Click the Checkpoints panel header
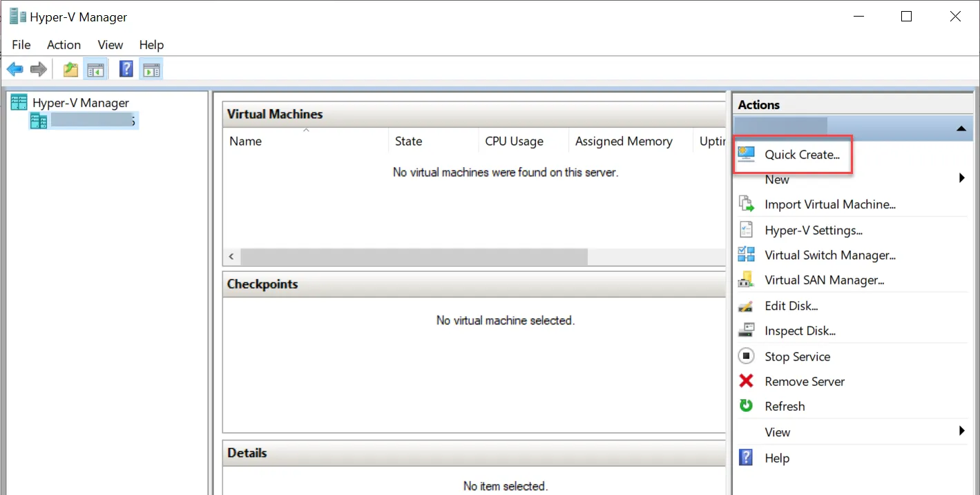 pos(474,284)
